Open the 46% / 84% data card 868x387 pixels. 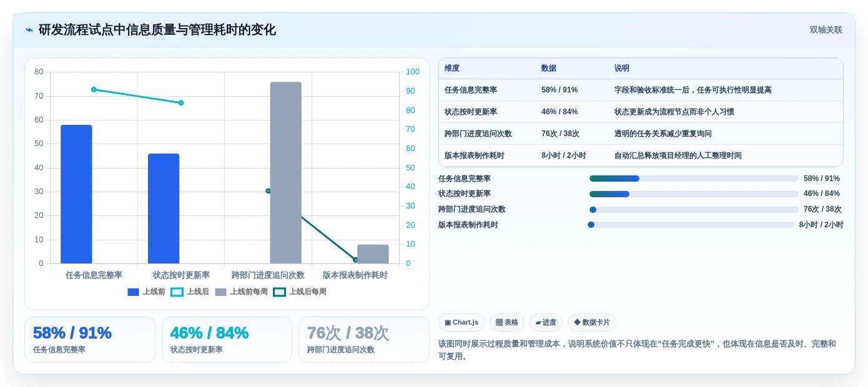[227, 340]
